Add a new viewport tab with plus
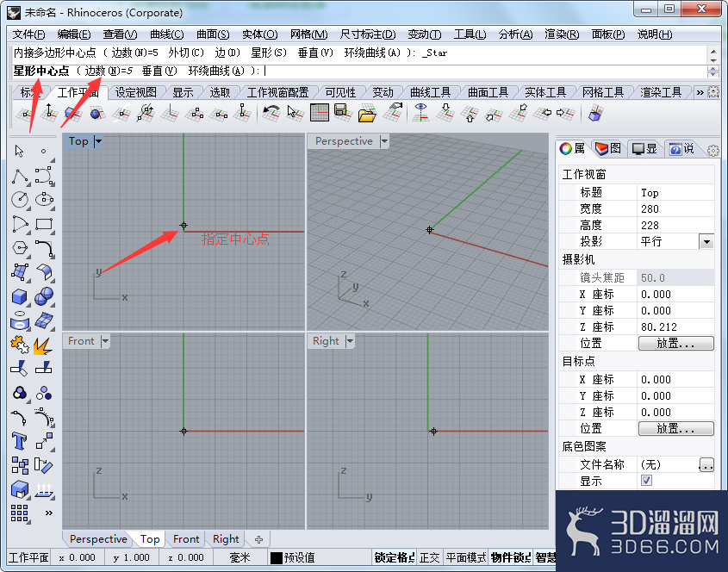Viewport: 728px width, 572px height. (x=258, y=539)
